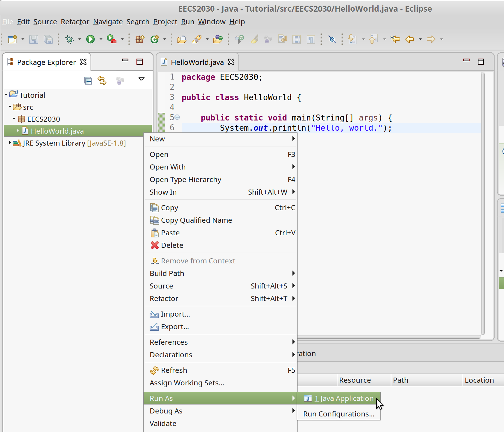Click the Resource column header
The width and height of the screenshot is (504, 432).
click(364, 380)
